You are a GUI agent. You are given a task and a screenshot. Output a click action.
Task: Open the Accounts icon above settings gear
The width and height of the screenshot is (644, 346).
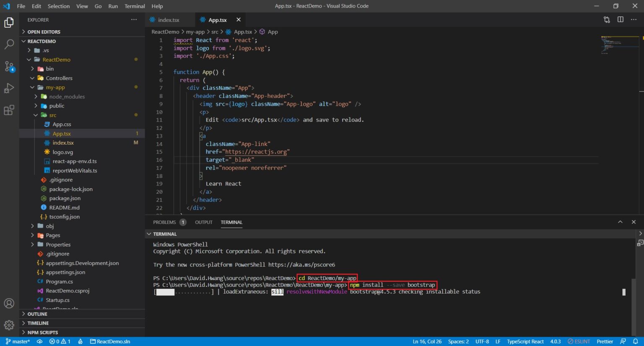(x=9, y=303)
